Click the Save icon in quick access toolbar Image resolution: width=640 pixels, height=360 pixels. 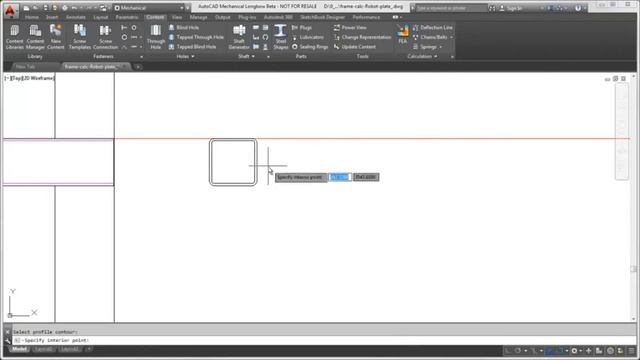pyautogui.click(x=45, y=8)
